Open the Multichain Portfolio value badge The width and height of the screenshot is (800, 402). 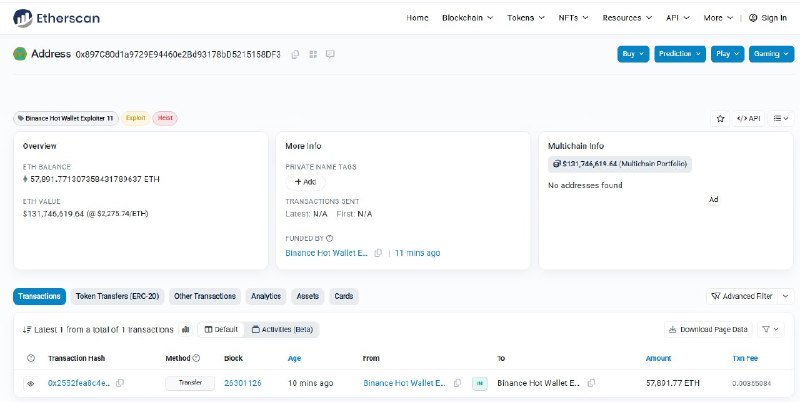pyautogui.click(x=620, y=164)
